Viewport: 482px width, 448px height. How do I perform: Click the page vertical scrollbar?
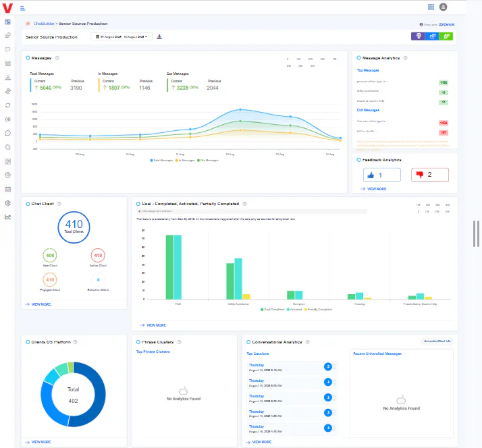(476, 233)
